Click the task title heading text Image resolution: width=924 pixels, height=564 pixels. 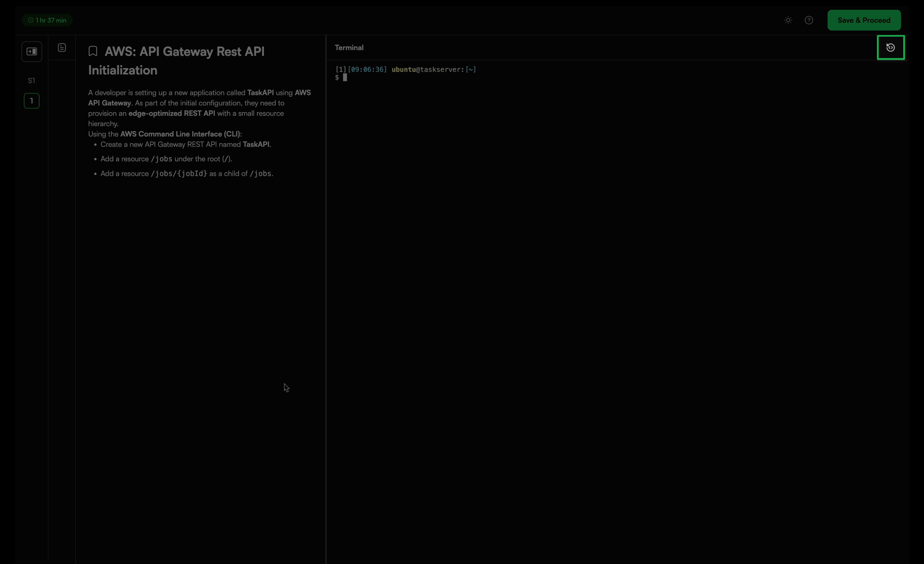point(184,52)
